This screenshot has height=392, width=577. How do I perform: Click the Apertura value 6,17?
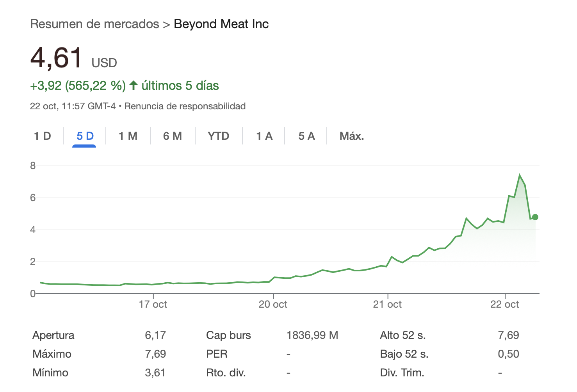tap(155, 335)
